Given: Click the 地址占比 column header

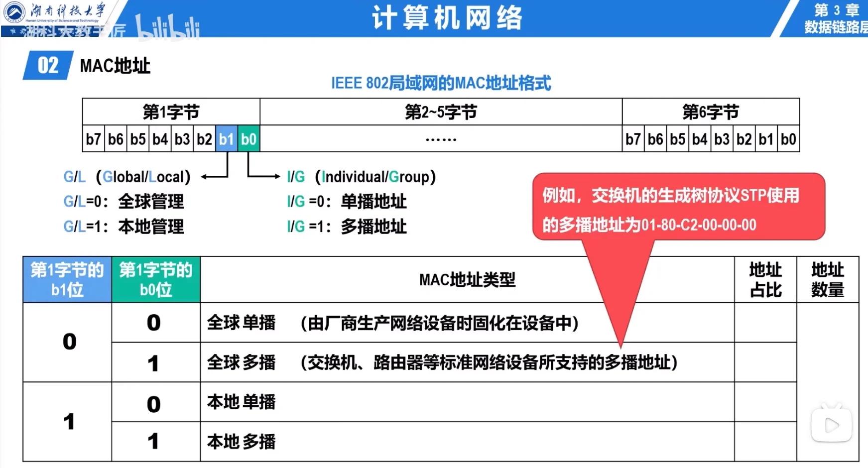Looking at the screenshot, I should tap(765, 280).
